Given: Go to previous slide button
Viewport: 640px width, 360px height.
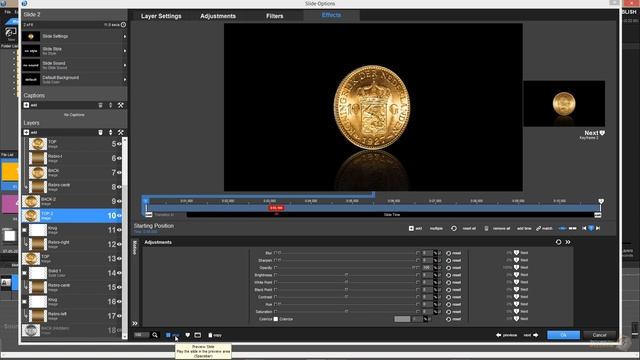Looking at the screenshot, I should [x=507, y=335].
